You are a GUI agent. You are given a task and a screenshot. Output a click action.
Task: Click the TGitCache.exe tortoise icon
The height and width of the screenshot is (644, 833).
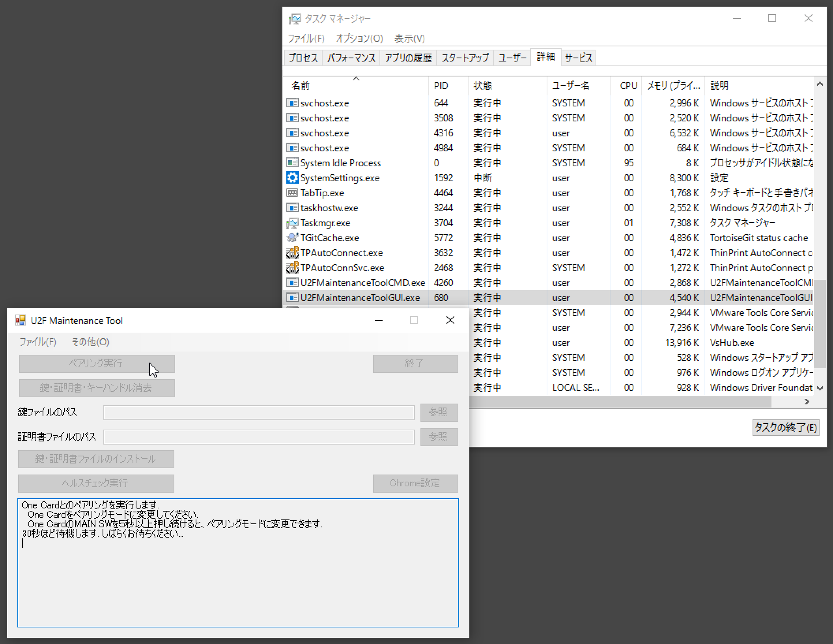[292, 238]
